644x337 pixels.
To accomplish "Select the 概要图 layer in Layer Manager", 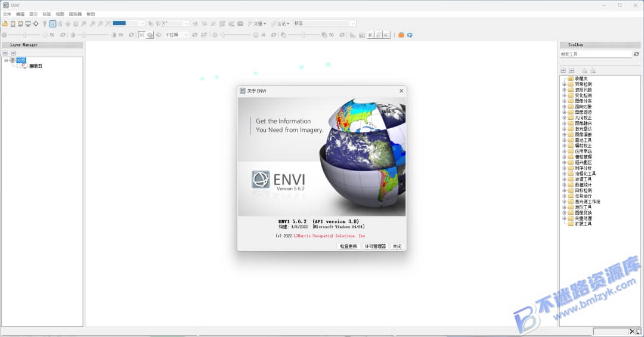I will [x=35, y=66].
